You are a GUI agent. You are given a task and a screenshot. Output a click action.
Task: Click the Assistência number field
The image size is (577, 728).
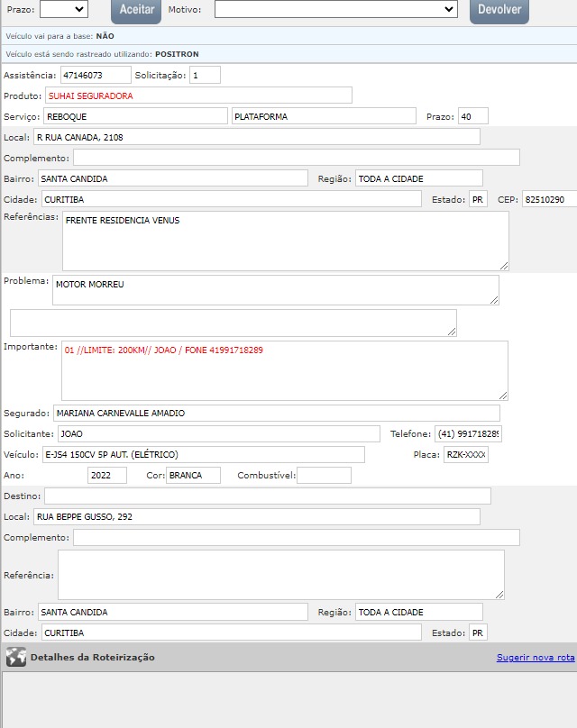point(95,75)
